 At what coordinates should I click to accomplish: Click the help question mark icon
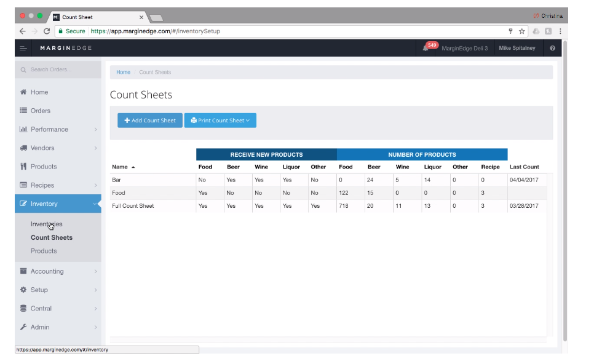tap(552, 48)
